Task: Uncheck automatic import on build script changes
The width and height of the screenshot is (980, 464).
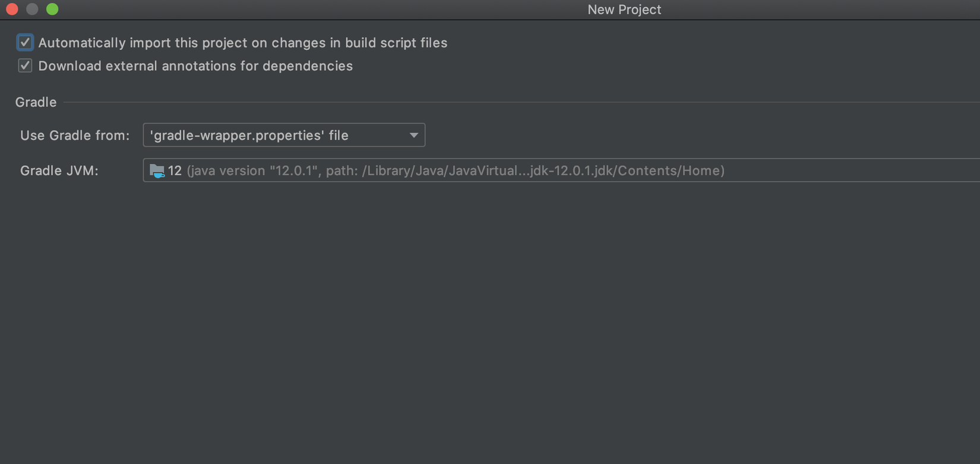Action: click(x=25, y=43)
